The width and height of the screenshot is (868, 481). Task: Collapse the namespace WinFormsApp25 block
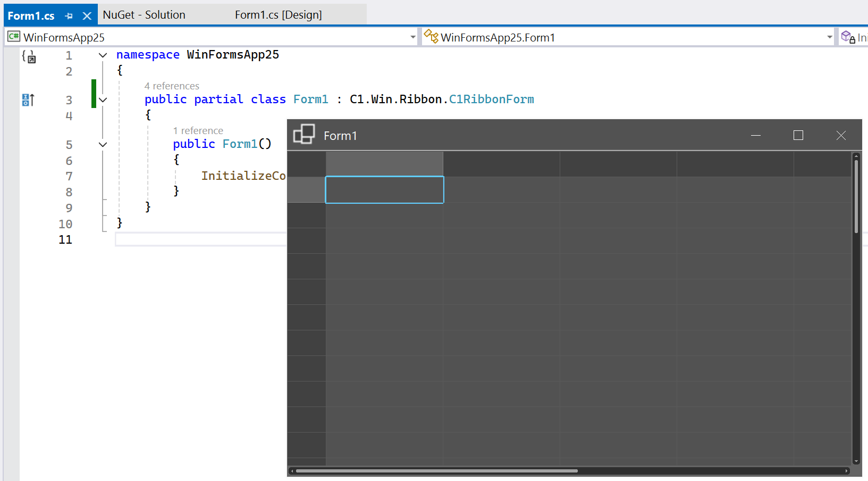pyautogui.click(x=103, y=55)
